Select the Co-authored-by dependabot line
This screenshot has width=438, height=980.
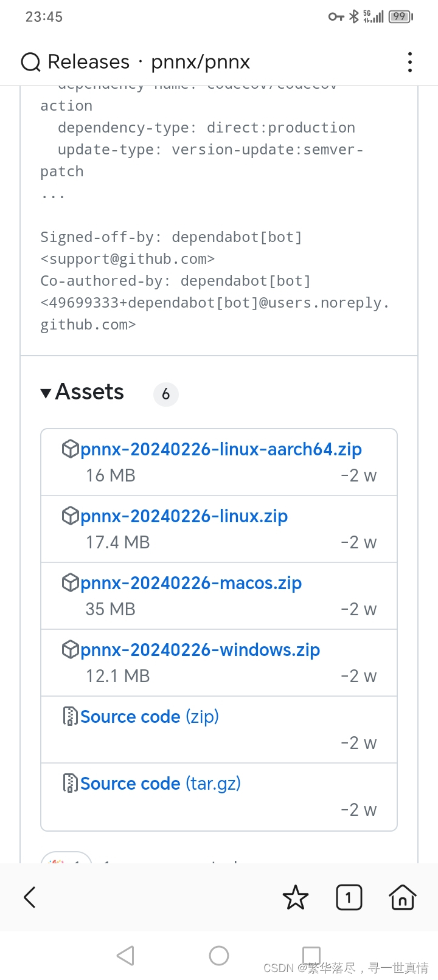click(176, 281)
